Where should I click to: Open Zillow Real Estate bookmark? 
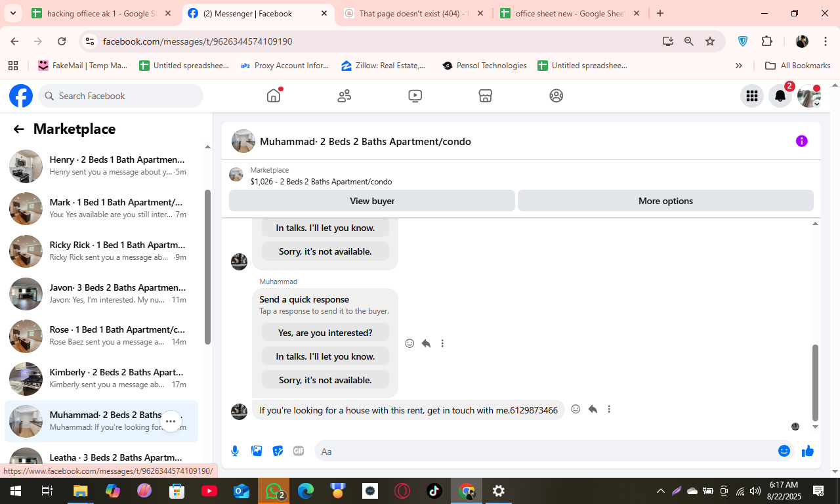[384, 66]
